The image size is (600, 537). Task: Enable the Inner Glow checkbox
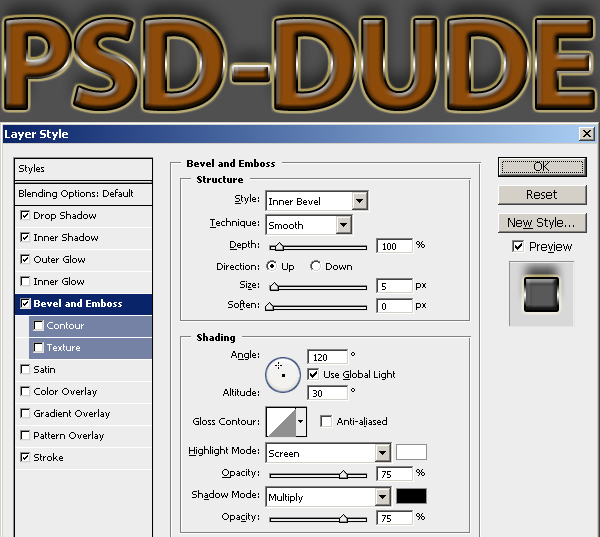point(25,281)
